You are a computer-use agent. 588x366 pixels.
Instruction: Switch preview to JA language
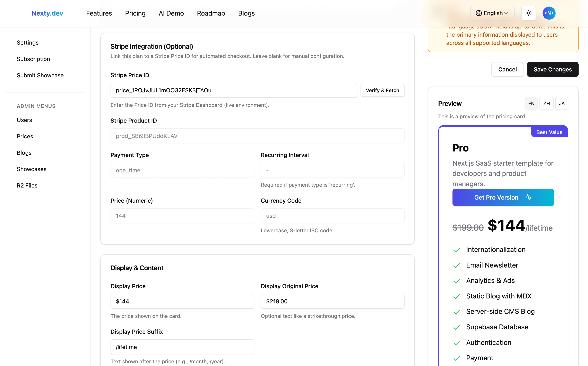(x=562, y=103)
